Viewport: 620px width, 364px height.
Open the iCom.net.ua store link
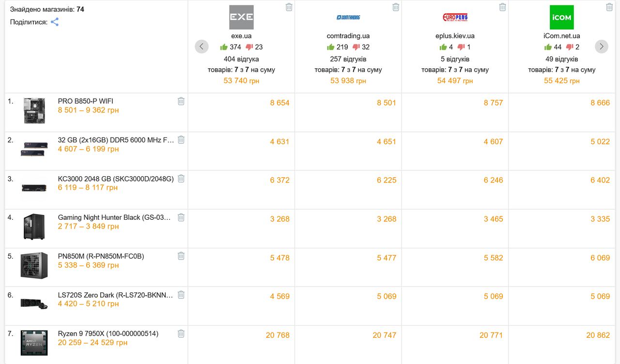pyautogui.click(x=562, y=36)
